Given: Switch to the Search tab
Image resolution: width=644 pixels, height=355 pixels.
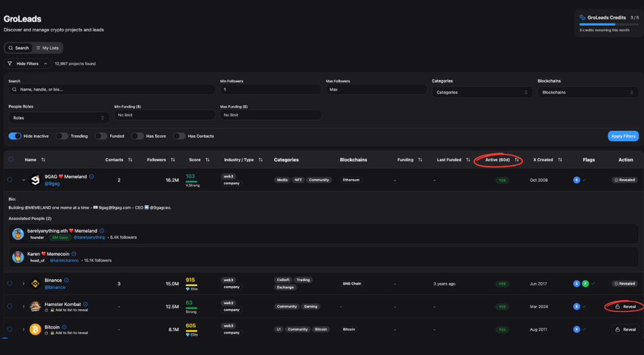Looking at the screenshot, I should [19, 48].
